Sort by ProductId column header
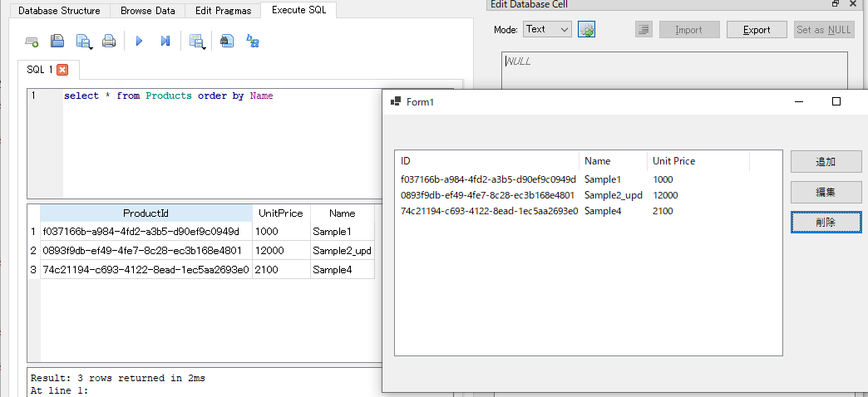 click(x=146, y=213)
